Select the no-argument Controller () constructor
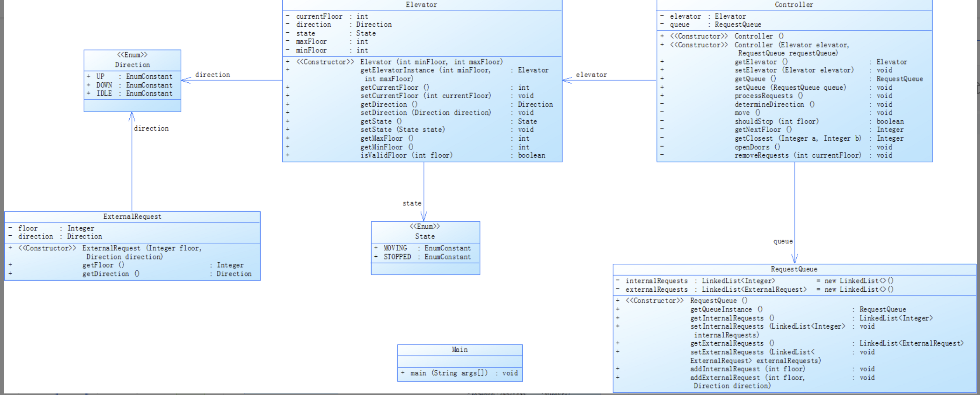This screenshot has width=980, height=395. [722, 36]
